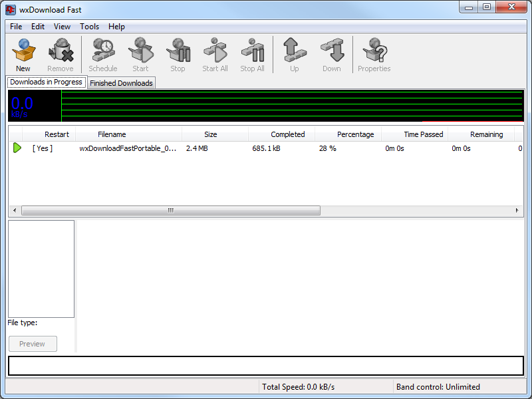Sort list by Percentage column header
Image resolution: width=532 pixels, height=399 pixels.
tap(355, 134)
